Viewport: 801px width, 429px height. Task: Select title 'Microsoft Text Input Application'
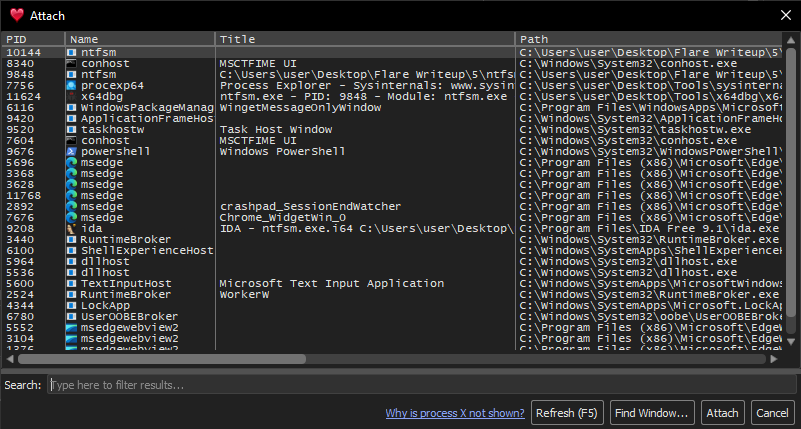click(332, 283)
